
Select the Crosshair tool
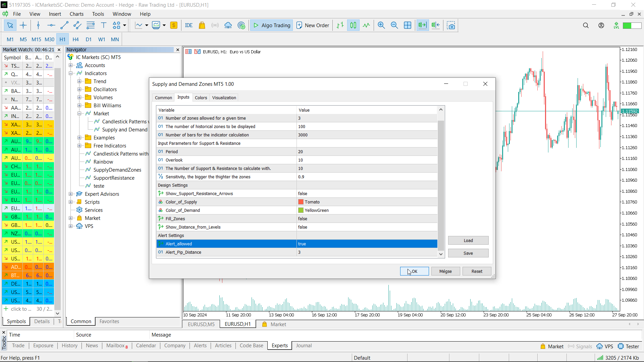coord(23,25)
